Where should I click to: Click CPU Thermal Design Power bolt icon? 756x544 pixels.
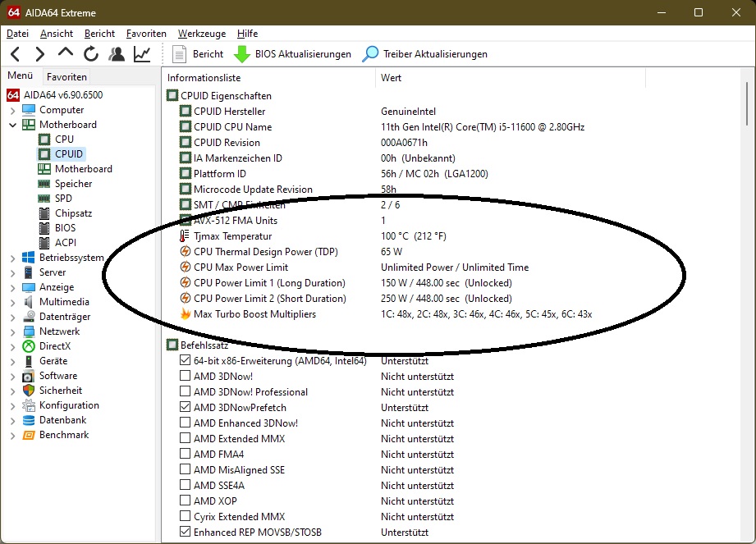pyautogui.click(x=186, y=252)
